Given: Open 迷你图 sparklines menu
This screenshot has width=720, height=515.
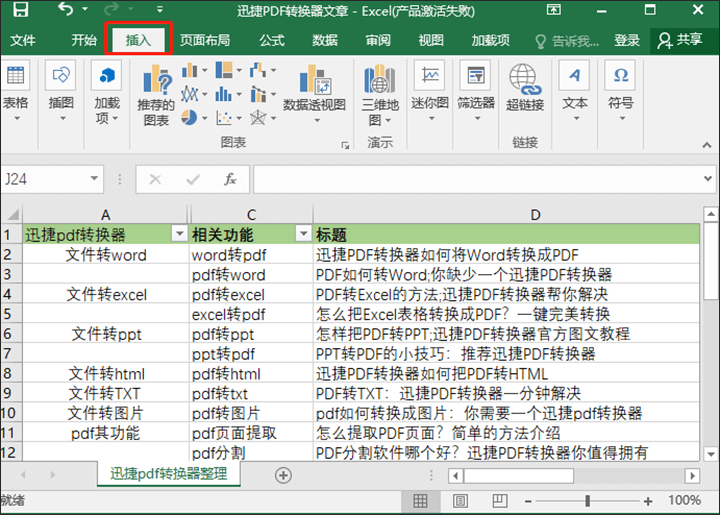Looking at the screenshot, I should (430, 92).
